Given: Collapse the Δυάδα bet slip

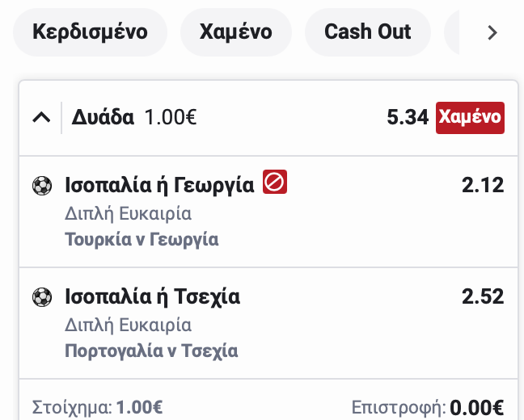Looking at the screenshot, I should [x=41, y=118].
